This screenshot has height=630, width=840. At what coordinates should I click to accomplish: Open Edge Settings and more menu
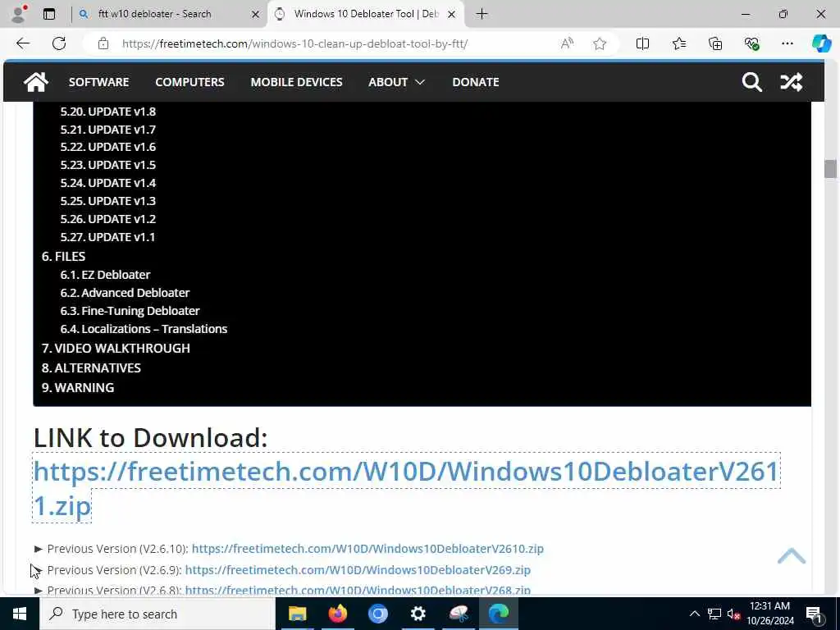point(787,43)
